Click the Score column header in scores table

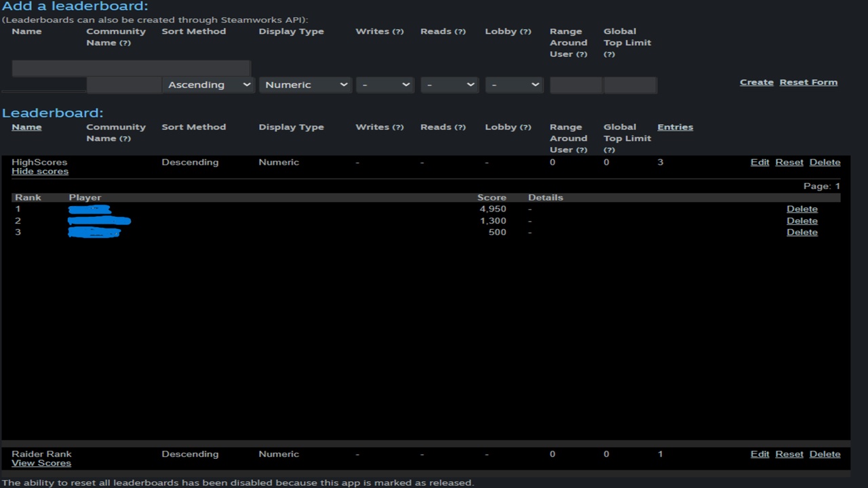coord(492,197)
